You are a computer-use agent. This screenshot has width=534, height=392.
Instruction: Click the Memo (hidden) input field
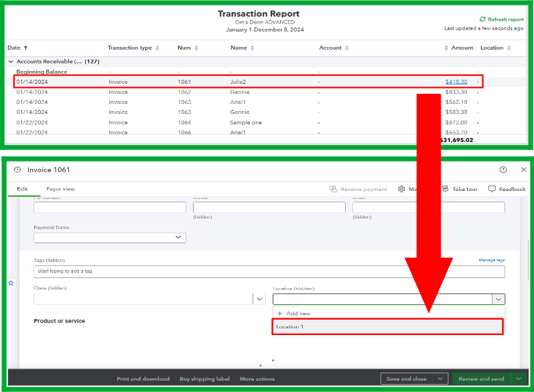(269, 207)
